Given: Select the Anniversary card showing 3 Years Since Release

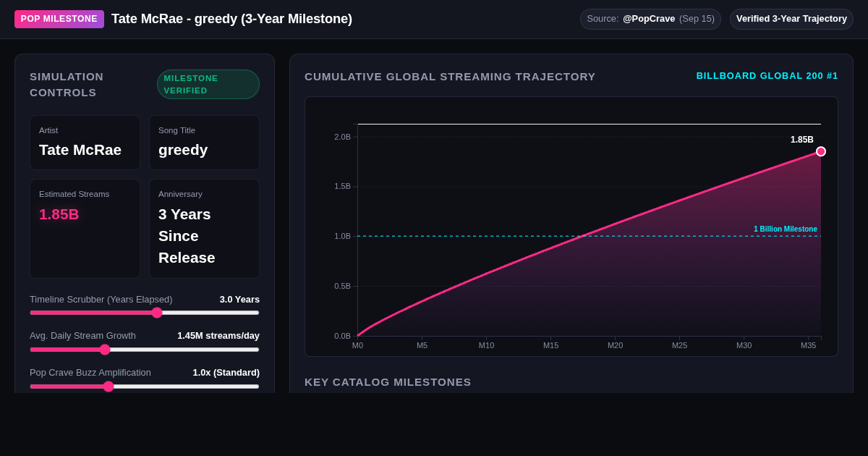Looking at the screenshot, I should 204,229.
